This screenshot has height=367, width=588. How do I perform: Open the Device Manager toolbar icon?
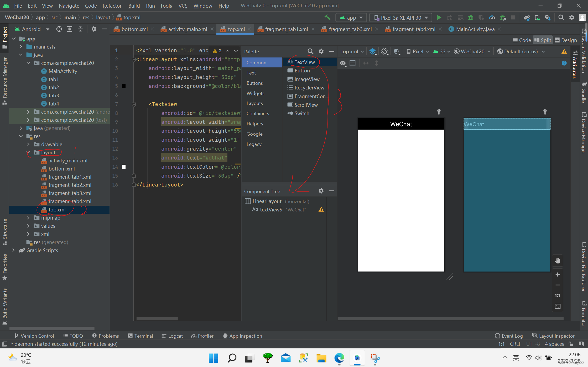(537, 18)
